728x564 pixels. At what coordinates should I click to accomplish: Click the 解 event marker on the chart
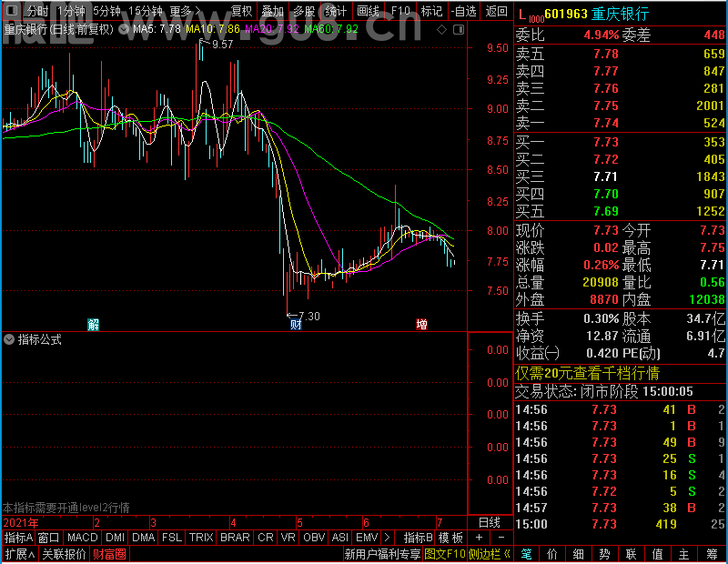[x=94, y=325]
